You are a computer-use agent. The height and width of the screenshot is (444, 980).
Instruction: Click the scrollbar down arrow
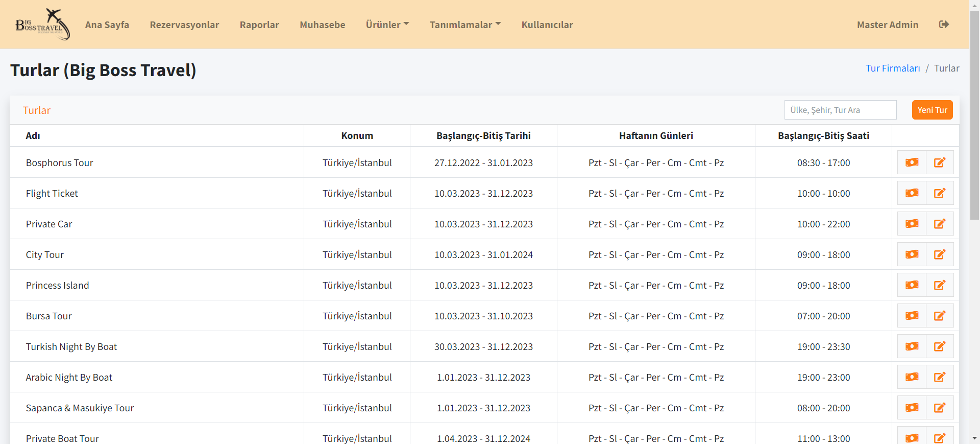point(974,438)
